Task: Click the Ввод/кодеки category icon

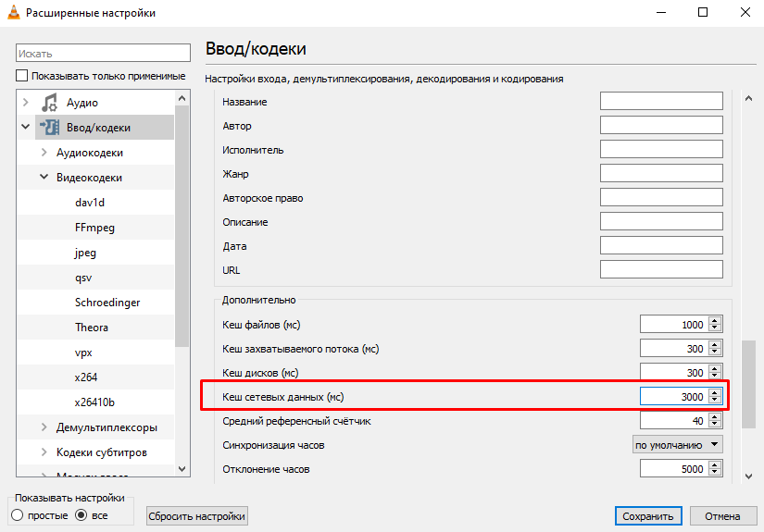Action: (x=49, y=128)
